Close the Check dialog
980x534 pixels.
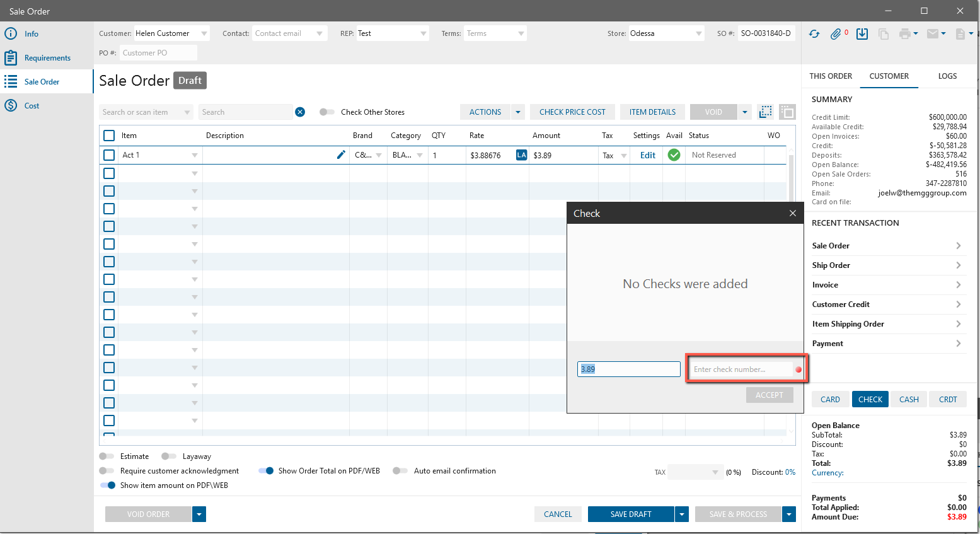793,213
